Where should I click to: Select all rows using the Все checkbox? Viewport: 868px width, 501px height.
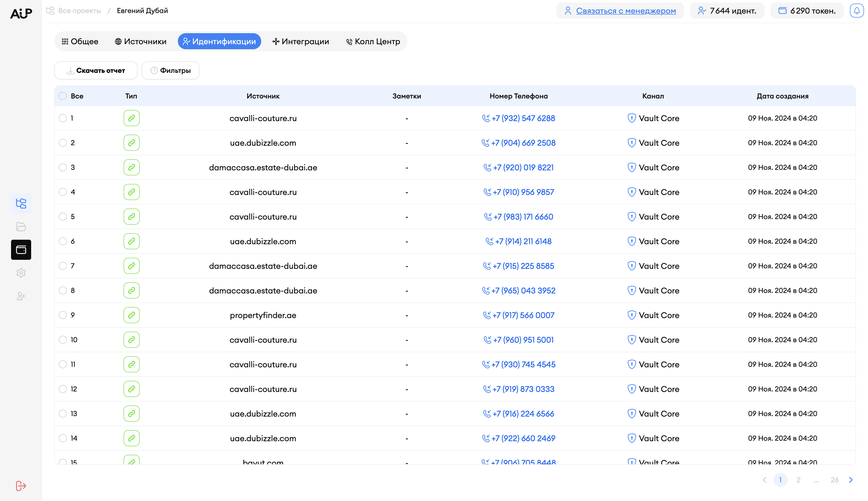(63, 96)
